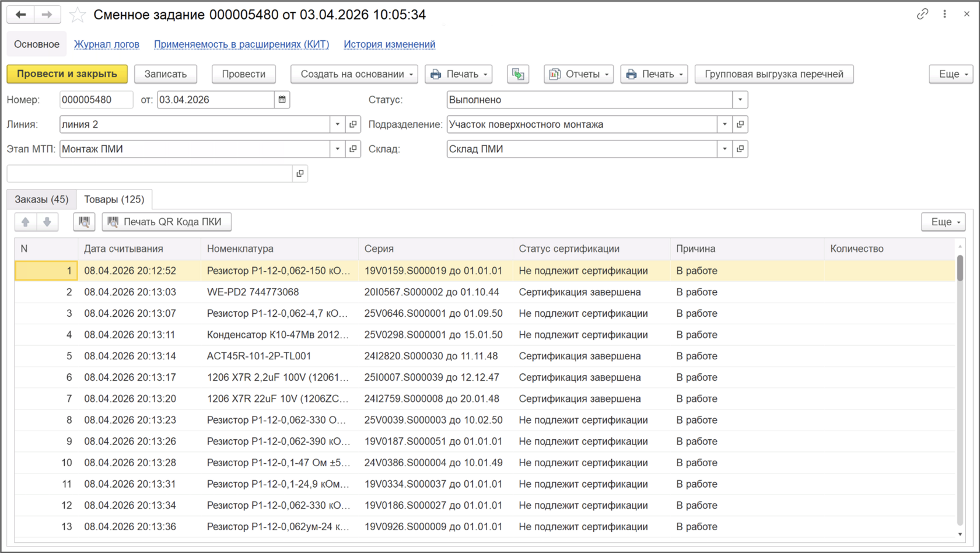Expand the Статус dropdown
Viewport: 980px width, 553px height.
coord(740,100)
